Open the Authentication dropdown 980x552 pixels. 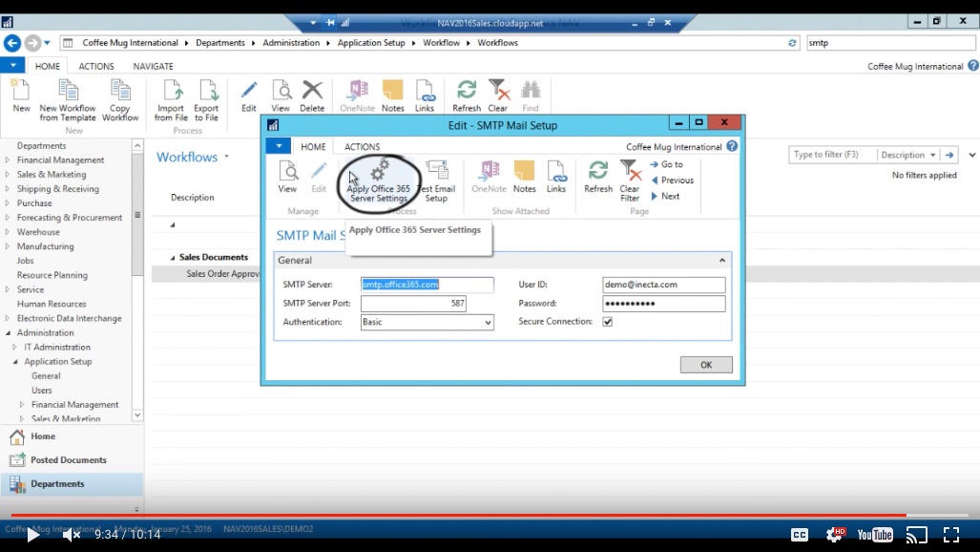(488, 322)
